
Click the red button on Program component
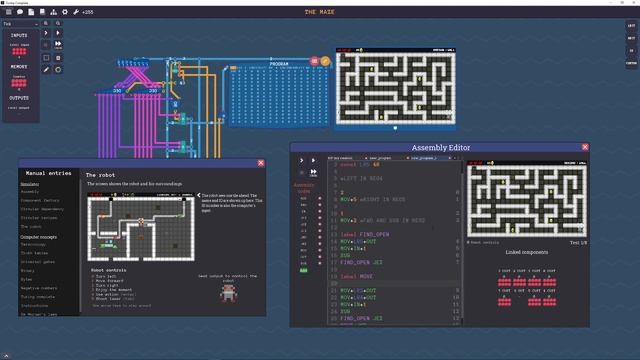coord(314,61)
